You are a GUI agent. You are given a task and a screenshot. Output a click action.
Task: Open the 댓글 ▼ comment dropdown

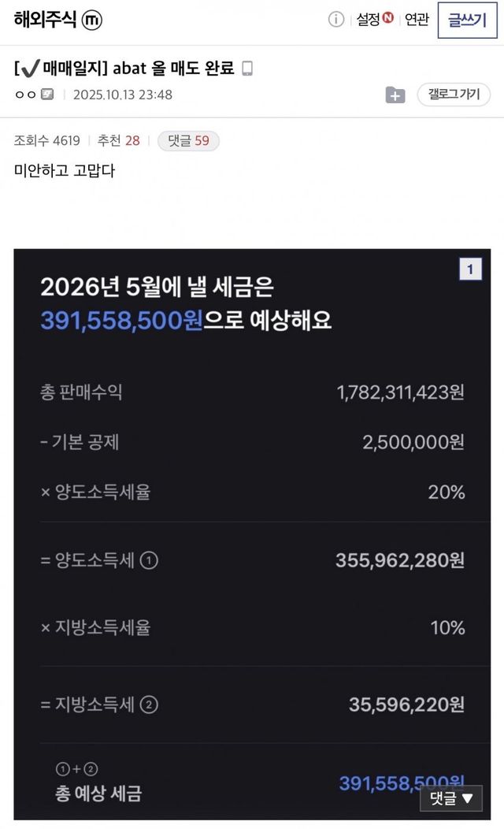450,798
